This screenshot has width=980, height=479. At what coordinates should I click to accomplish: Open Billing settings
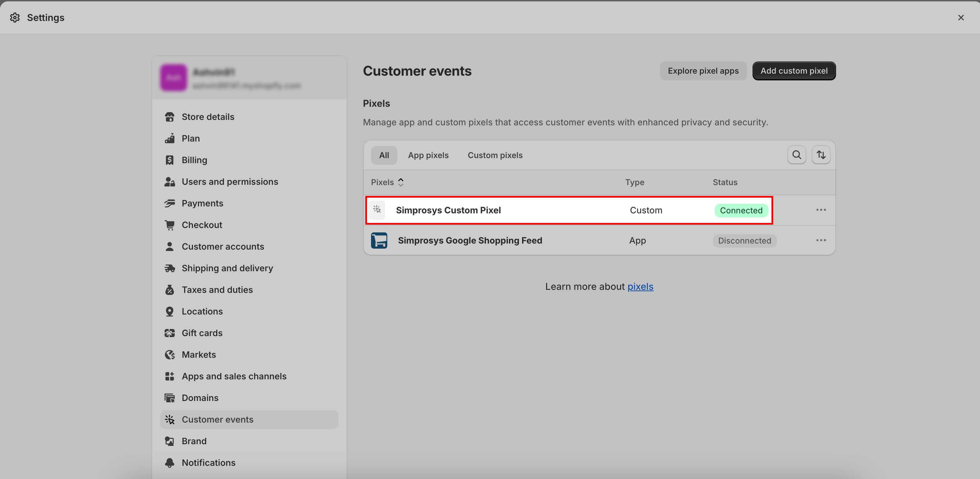(249, 160)
